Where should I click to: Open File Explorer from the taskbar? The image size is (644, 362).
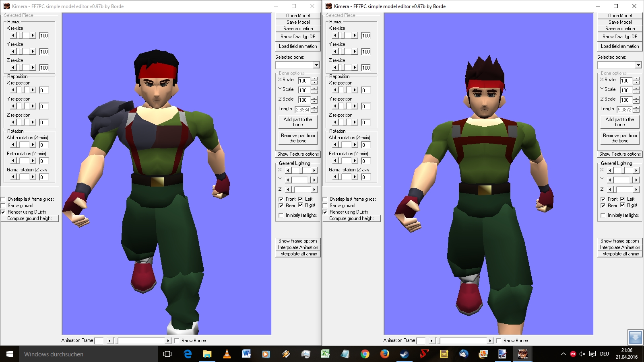coord(207,354)
